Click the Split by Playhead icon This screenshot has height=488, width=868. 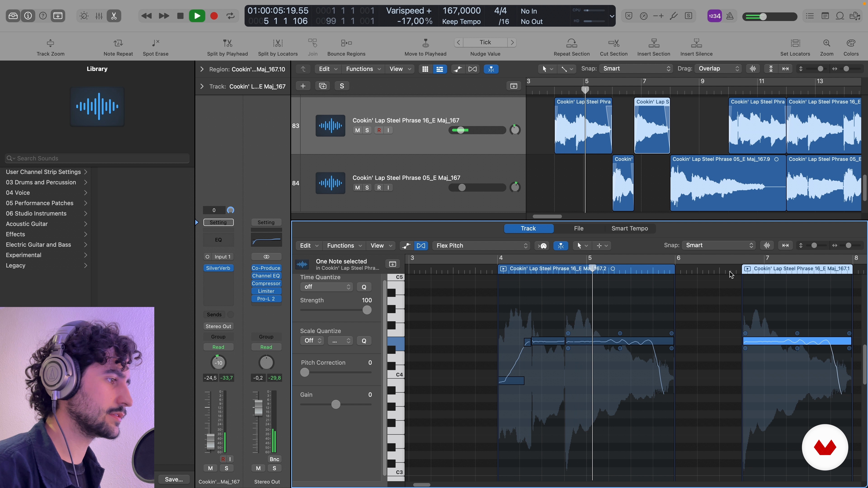[x=227, y=43]
